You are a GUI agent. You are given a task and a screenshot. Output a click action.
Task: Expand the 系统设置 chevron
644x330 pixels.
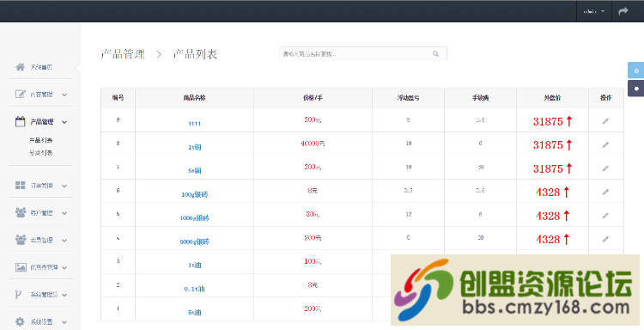(64, 322)
